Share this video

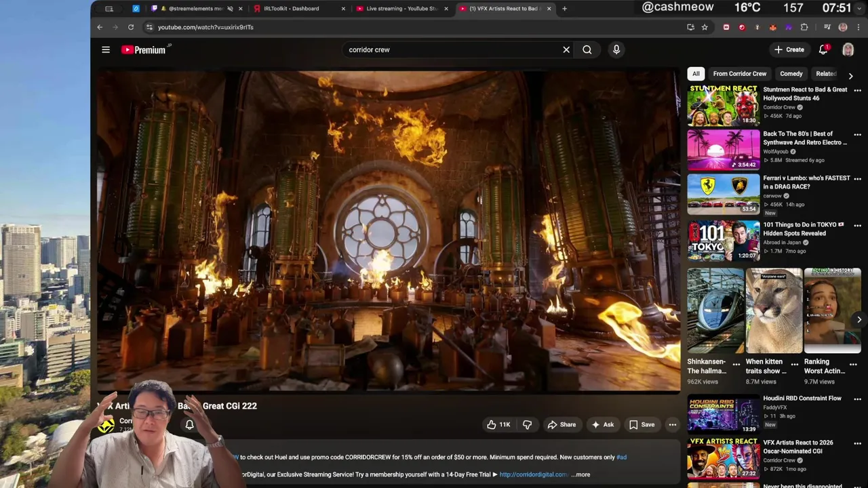tap(561, 425)
